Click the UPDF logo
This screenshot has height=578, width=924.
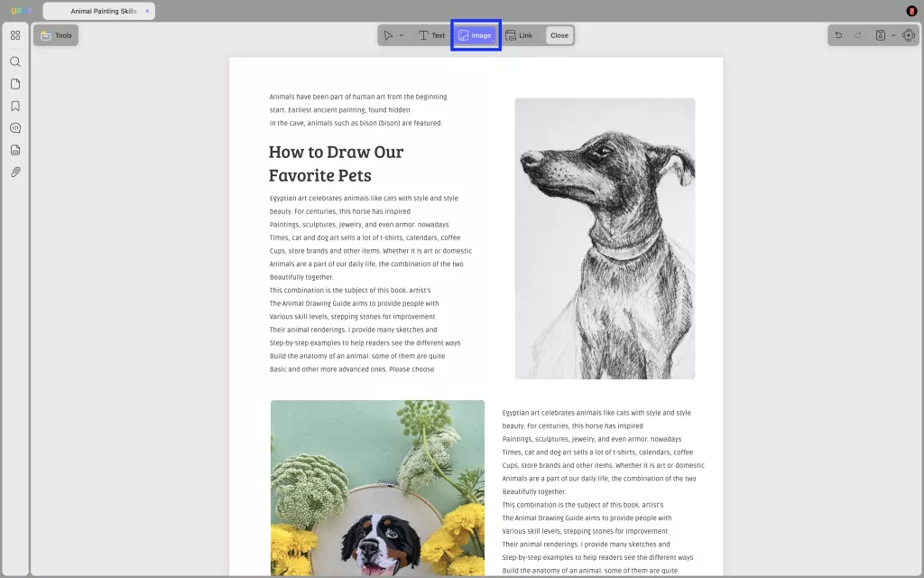coord(22,11)
